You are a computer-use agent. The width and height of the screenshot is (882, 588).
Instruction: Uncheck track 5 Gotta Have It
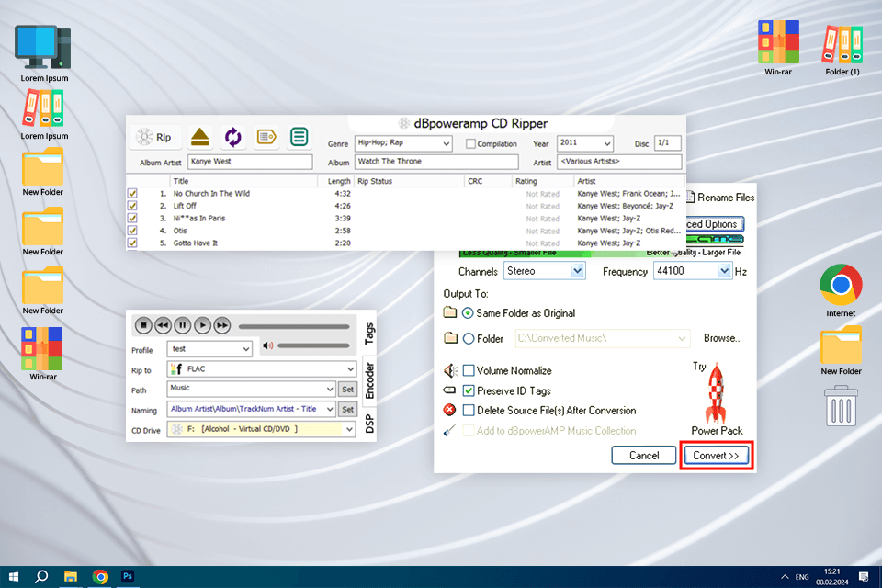click(x=132, y=243)
